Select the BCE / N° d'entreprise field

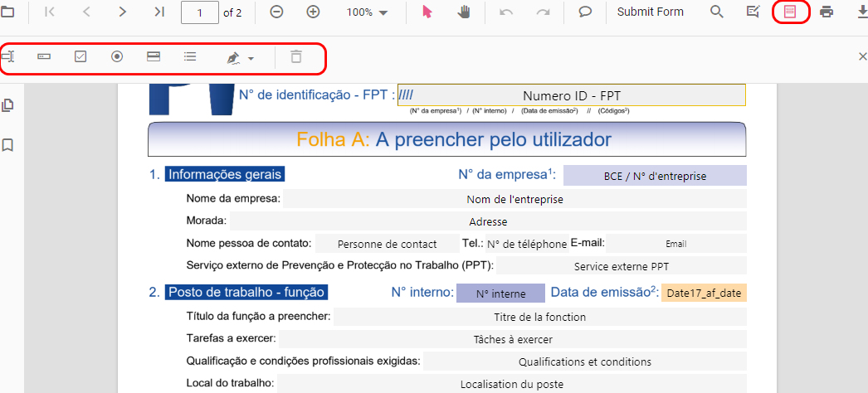pyautogui.click(x=655, y=176)
